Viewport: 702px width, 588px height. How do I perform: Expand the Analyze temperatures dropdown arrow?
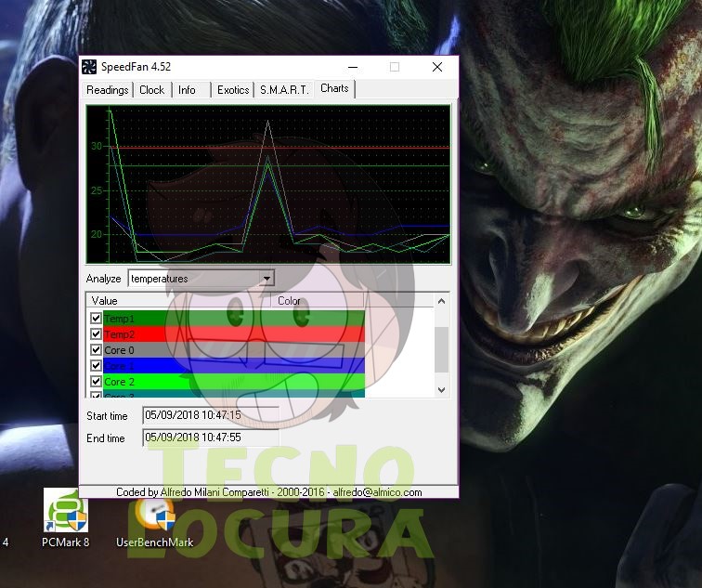[266, 279]
